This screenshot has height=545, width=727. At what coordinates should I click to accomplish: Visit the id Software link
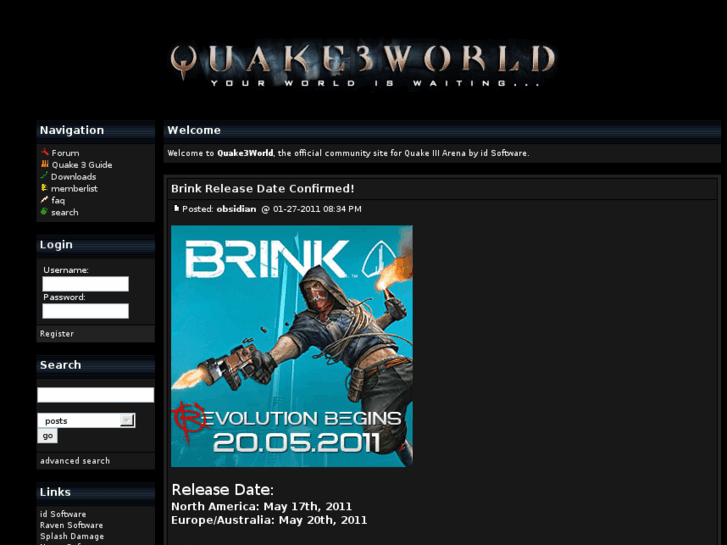(x=63, y=514)
